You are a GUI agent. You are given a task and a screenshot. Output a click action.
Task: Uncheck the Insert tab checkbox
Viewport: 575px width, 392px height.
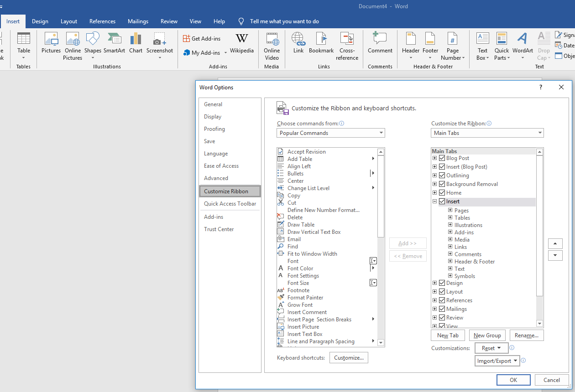pyautogui.click(x=442, y=201)
